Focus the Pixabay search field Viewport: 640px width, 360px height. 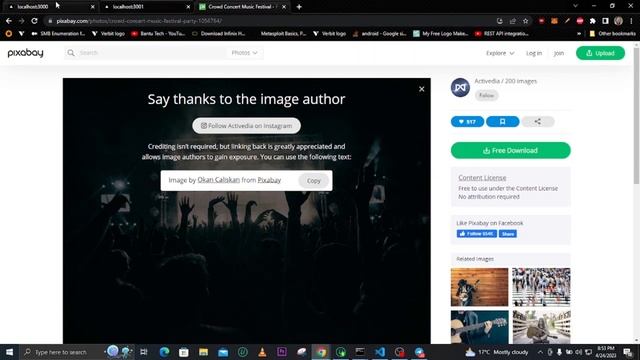pos(151,53)
